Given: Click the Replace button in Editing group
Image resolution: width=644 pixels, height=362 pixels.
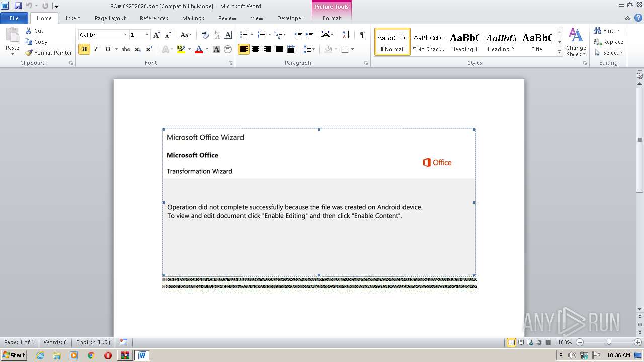Looking at the screenshot, I should [608, 42].
